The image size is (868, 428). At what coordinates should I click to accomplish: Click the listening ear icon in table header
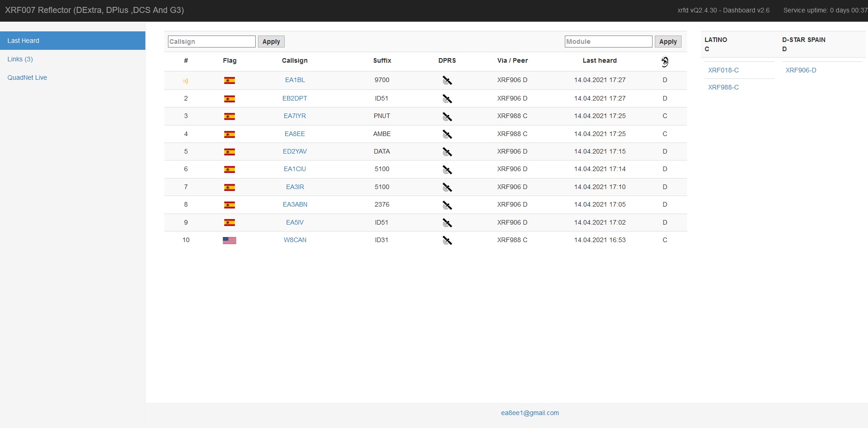tap(664, 61)
